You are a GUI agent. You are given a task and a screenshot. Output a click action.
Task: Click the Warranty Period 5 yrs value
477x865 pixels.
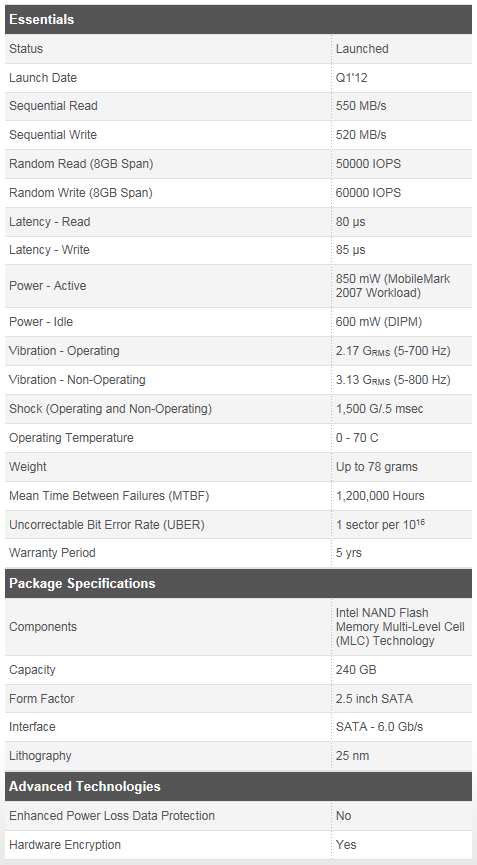(x=349, y=553)
